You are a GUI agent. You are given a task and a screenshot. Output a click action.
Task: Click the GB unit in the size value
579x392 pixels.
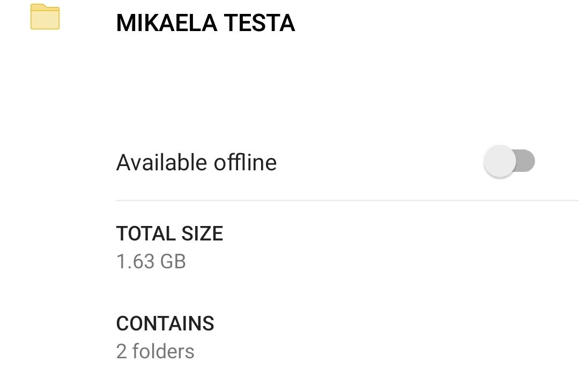[173, 261]
